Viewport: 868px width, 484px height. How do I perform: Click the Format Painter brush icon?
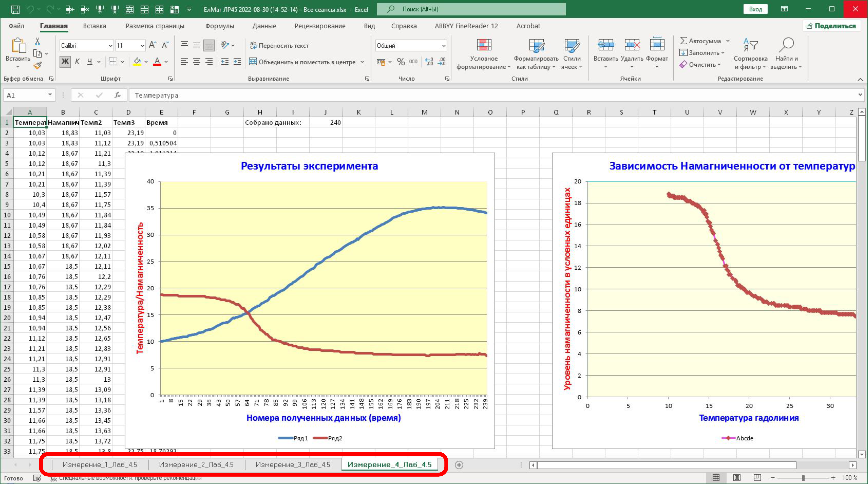tap(38, 65)
